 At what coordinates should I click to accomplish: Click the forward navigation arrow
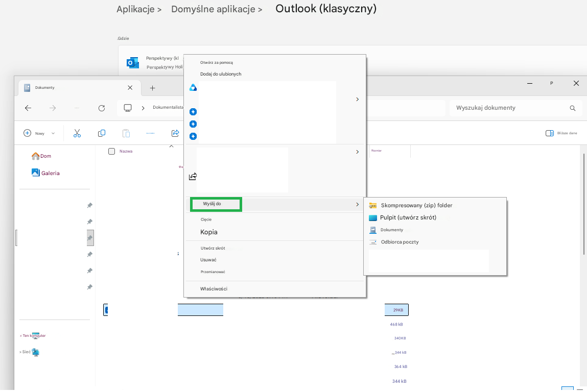(x=53, y=108)
